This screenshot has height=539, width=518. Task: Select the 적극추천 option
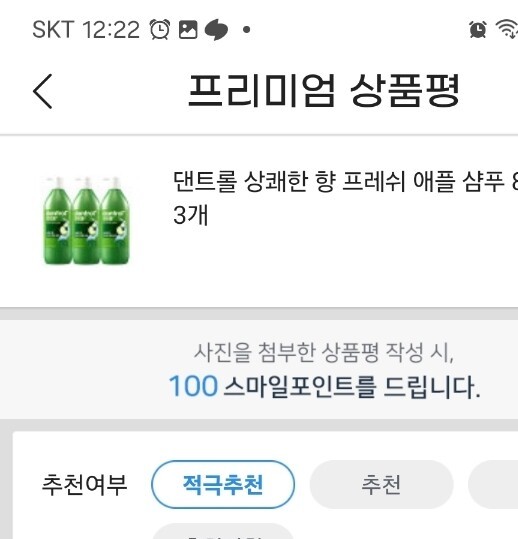(x=223, y=484)
